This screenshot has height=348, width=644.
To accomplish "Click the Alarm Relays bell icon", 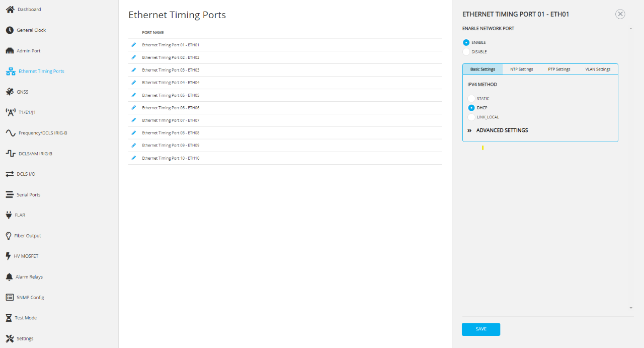I will coord(9,277).
